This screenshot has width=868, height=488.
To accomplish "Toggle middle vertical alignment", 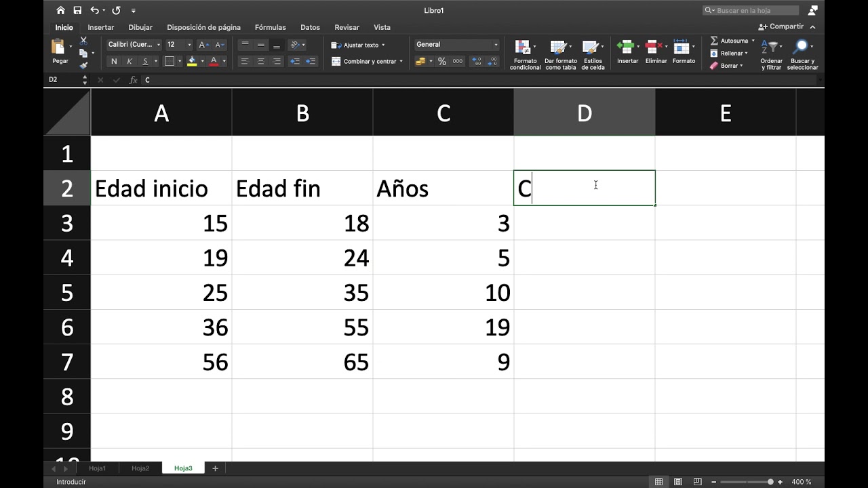I will (260, 45).
